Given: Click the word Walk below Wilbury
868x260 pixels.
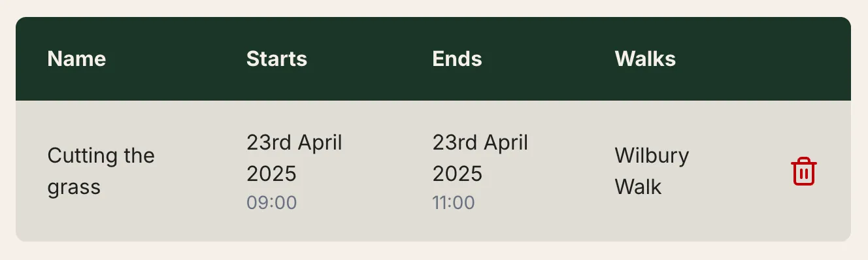Looking at the screenshot, I should 638,187.
